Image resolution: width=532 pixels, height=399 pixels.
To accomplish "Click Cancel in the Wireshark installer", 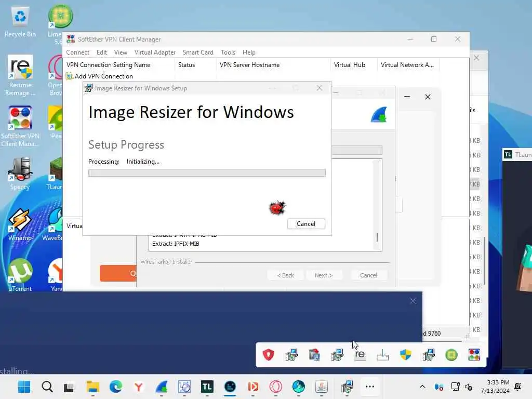I will tap(368, 275).
